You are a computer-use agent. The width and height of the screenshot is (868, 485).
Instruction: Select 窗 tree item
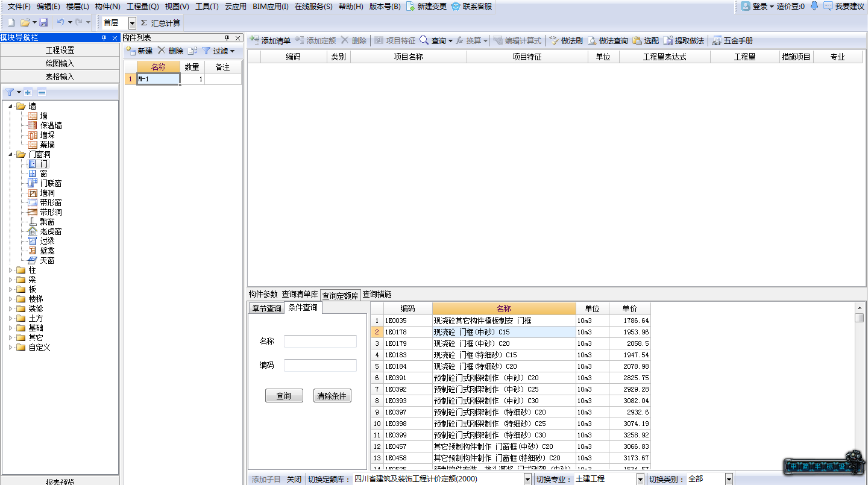[43, 174]
